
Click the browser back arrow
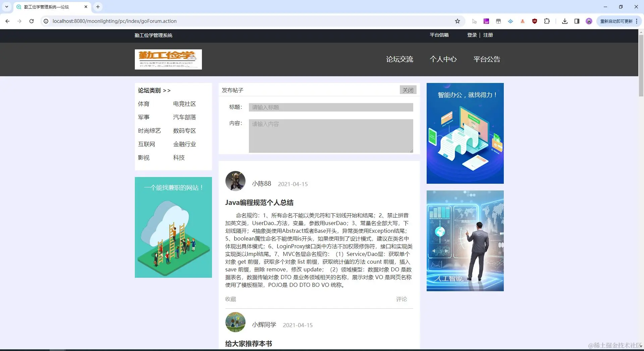click(x=7, y=21)
